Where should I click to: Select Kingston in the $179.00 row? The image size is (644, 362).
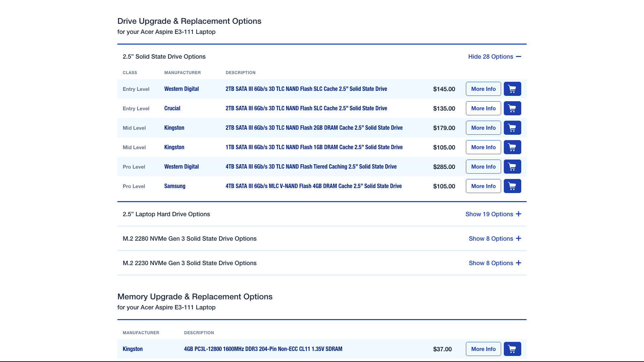pyautogui.click(x=174, y=128)
